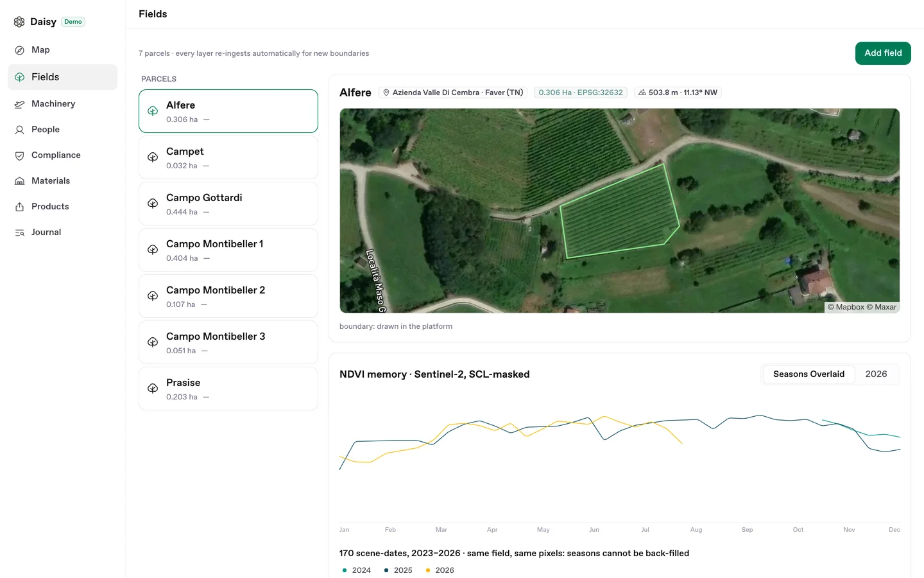The image size is (924, 578).
Task: Click the Add field button
Action: (x=883, y=53)
